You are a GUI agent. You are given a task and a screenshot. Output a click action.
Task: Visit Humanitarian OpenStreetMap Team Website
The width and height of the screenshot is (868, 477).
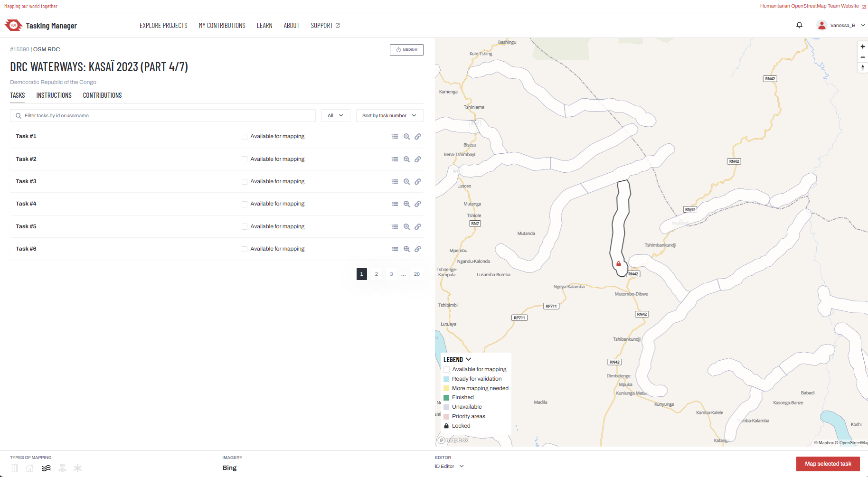point(812,6)
